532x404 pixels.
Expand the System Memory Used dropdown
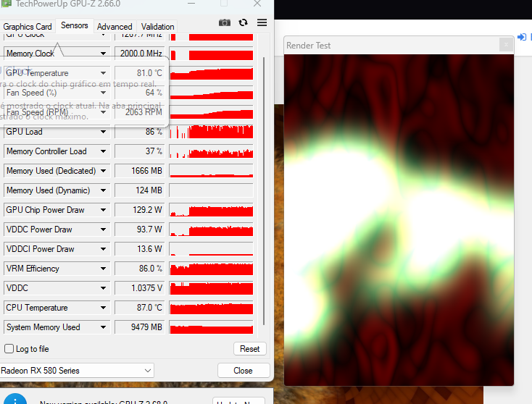click(x=103, y=327)
